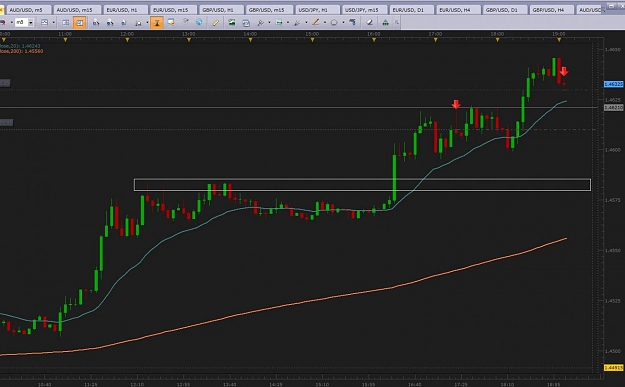
Task: Select the GBP/USD, m15 tab
Action: pos(269,10)
